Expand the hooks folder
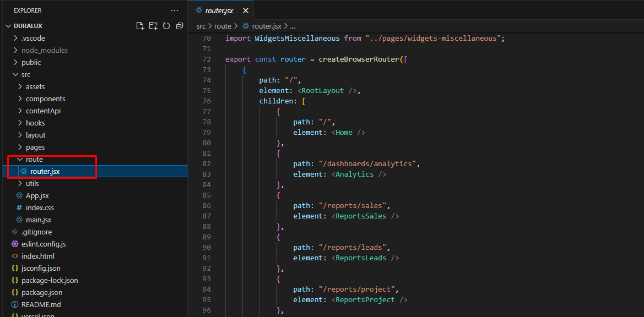644x317 pixels. click(20, 123)
